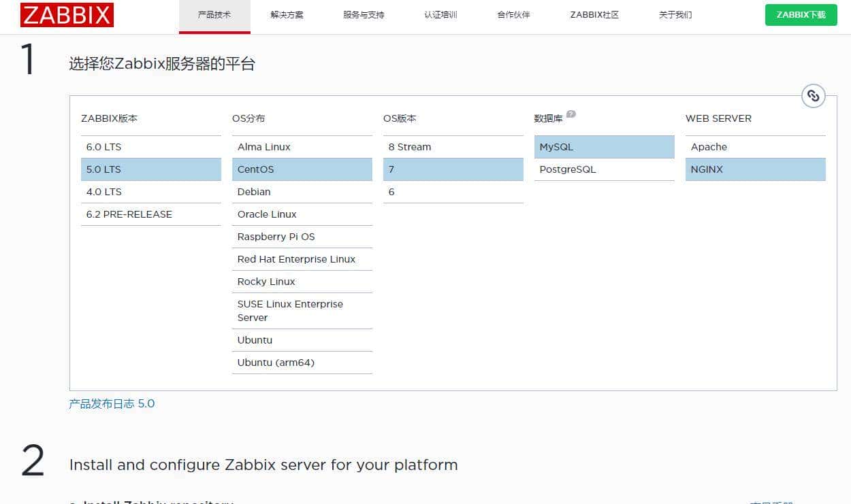Image resolution: width=851 pixels, height=504 pixels.
Task: Open the 产品发布日志 5.0 link
Action: [x=112, y=403]
